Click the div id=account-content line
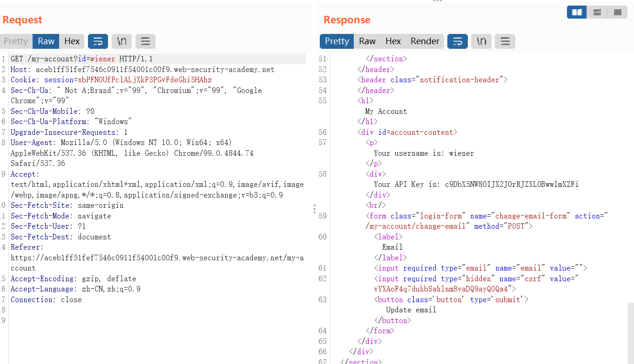634x364 pixels. coord(407,132)
